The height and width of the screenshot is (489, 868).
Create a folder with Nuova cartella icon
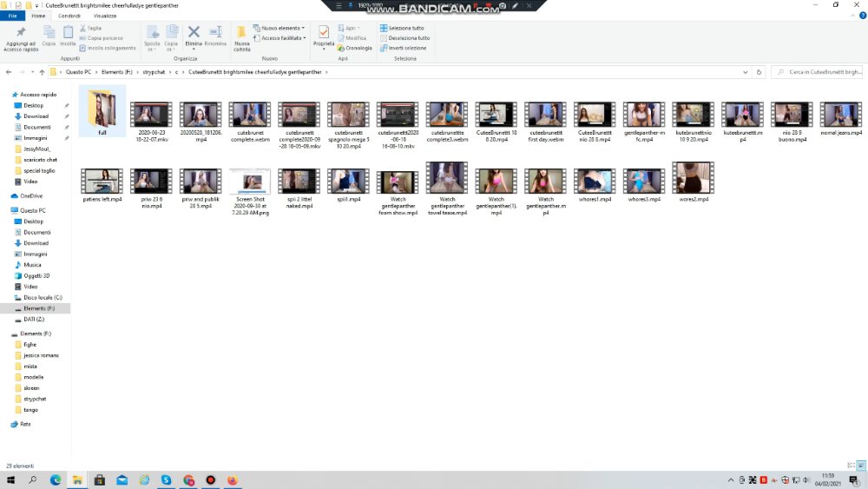click(x=242, y=38)
